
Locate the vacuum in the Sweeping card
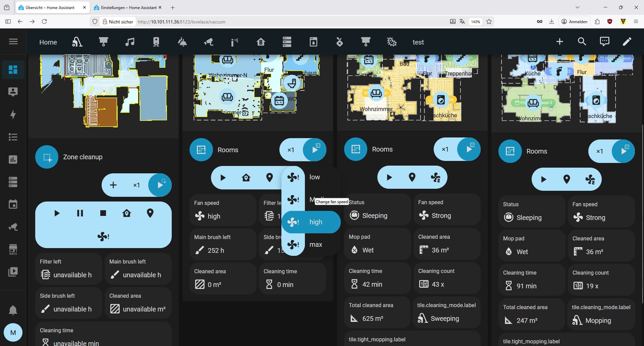(412, 177)
